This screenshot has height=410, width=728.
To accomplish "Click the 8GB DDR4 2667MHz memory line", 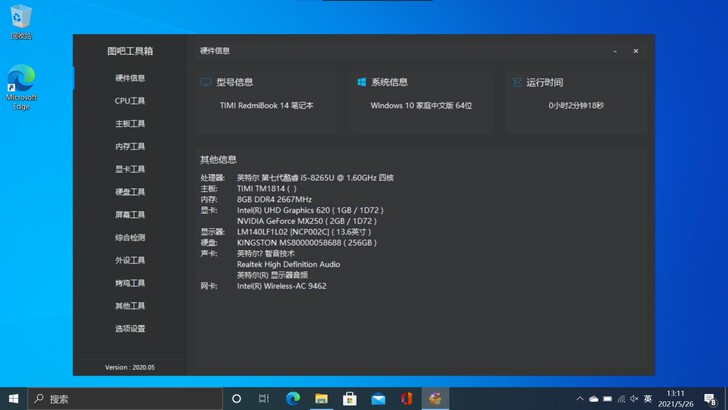I will (x=274, y=199).
